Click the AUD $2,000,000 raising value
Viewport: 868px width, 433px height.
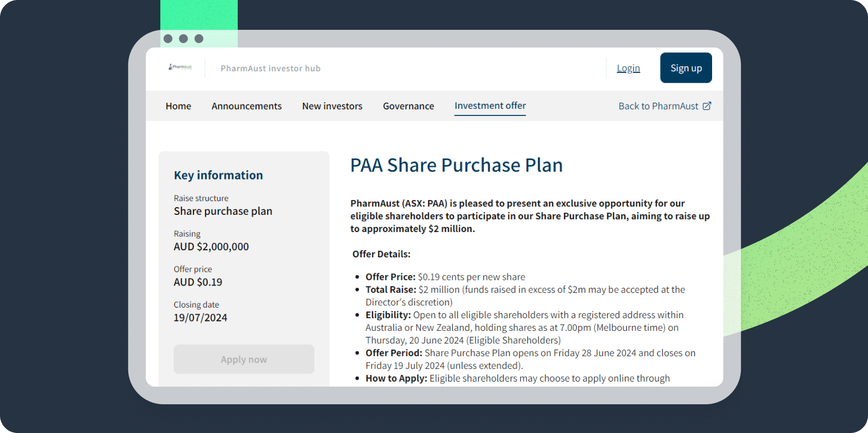pyautogui.click(x=211, y=246)
